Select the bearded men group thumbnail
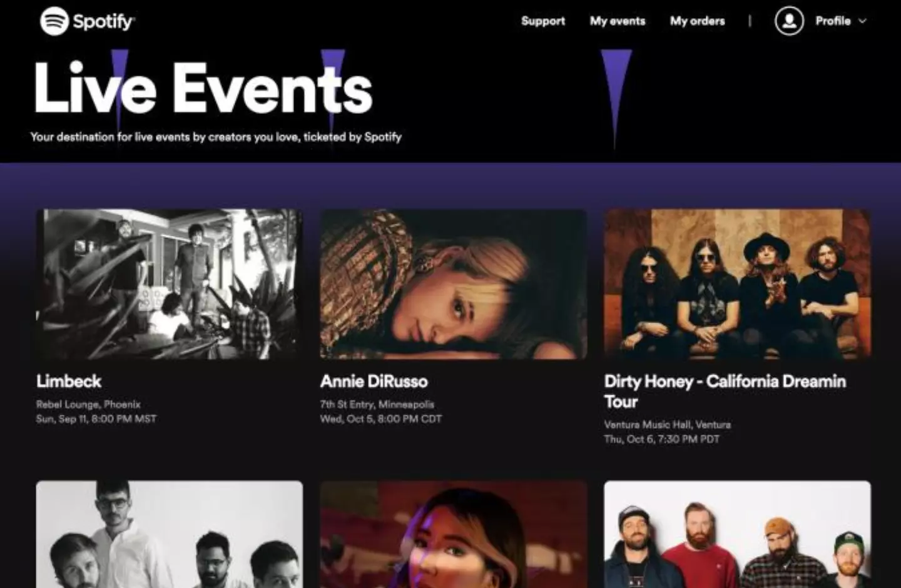Viewport: 901px width, 588px height. [737, 534]
